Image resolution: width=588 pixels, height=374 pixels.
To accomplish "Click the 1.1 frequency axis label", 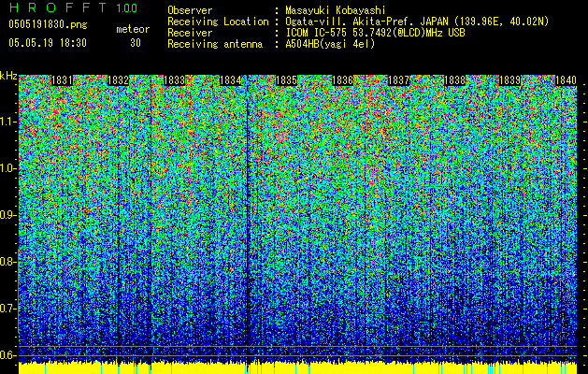I will tap(8, 122).
